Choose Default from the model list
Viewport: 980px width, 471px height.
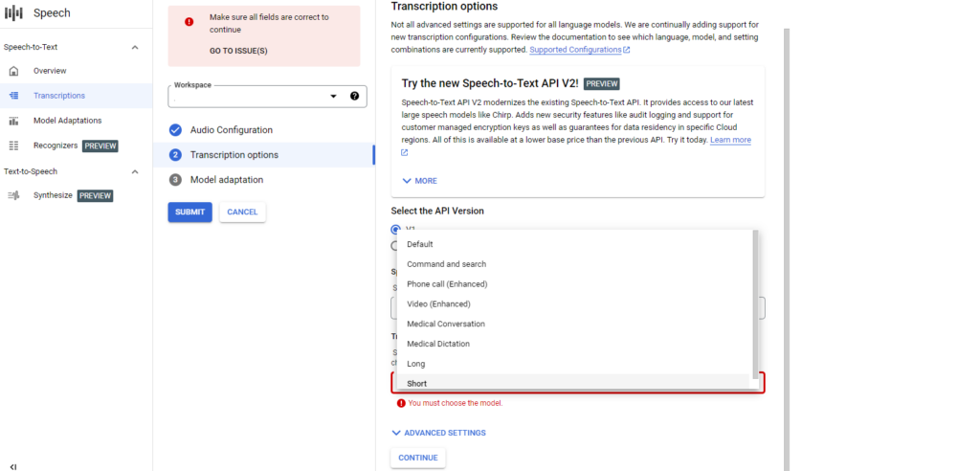[574, 244]
